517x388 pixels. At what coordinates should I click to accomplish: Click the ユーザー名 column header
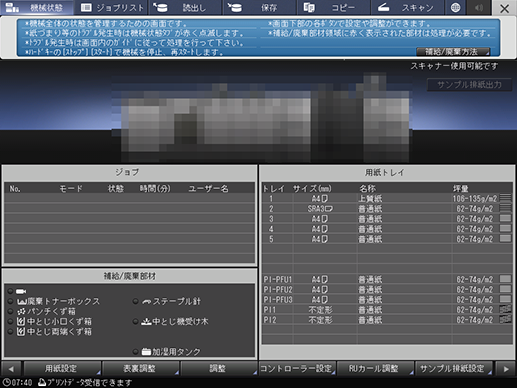point(208,189)
